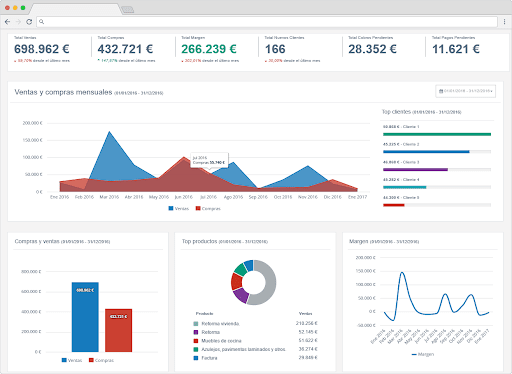Click the Compras y ventas panel title
The width and height of the screenshot is (512, 374).
tap(37, 241)
